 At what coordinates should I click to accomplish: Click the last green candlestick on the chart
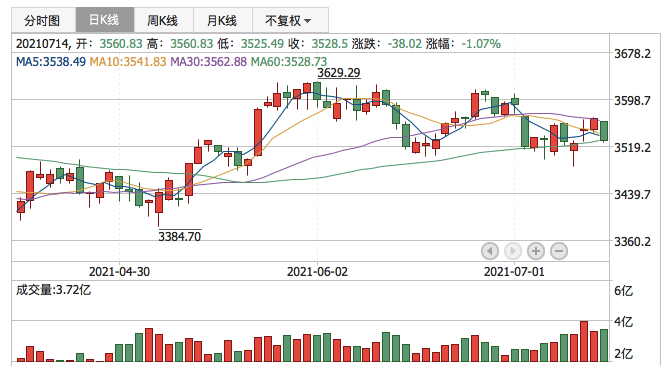pos(604,131)
